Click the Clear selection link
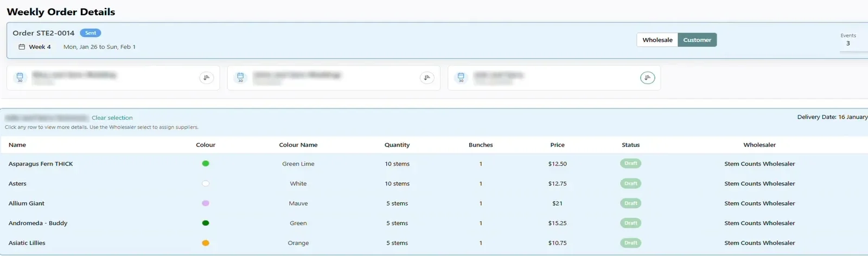Viewport: 868px width, 256px height. pos(112,118)
